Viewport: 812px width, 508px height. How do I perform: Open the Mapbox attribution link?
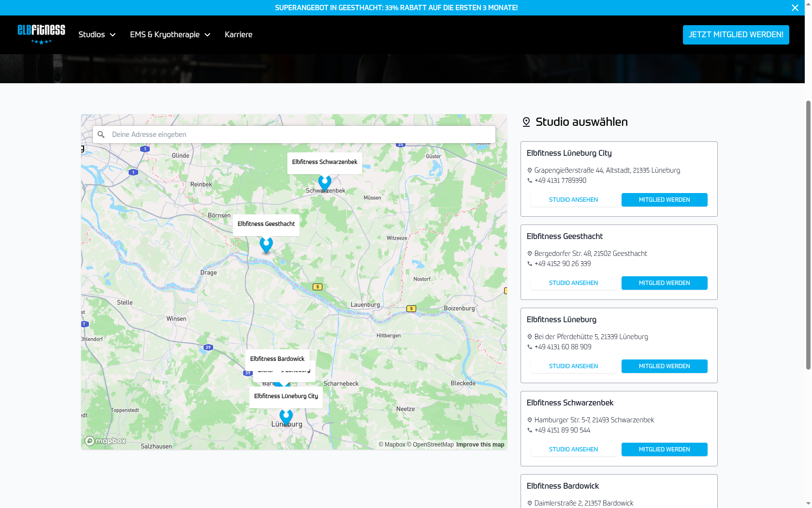pyautogui.click(x=392, y=445)
